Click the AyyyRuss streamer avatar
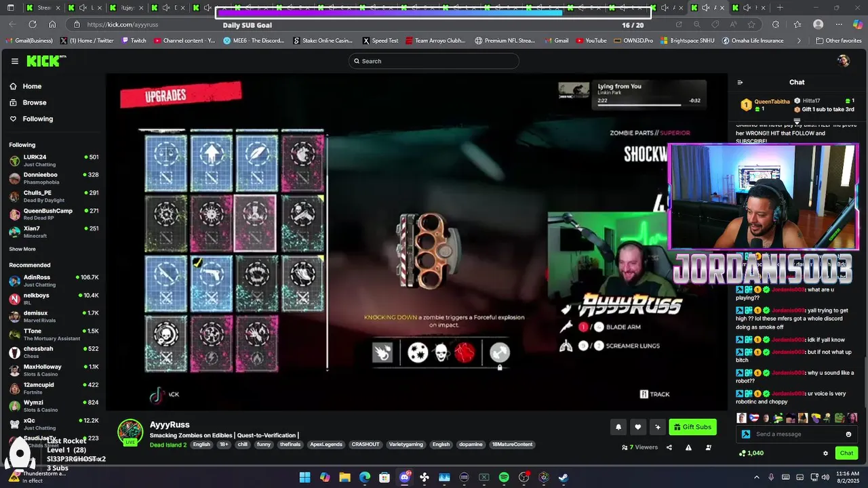868x488 pixels. (x=130, y=432)
